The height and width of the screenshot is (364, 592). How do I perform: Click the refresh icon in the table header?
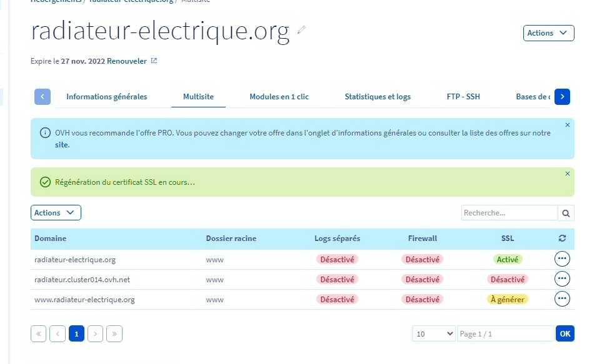tap(562, 239)
